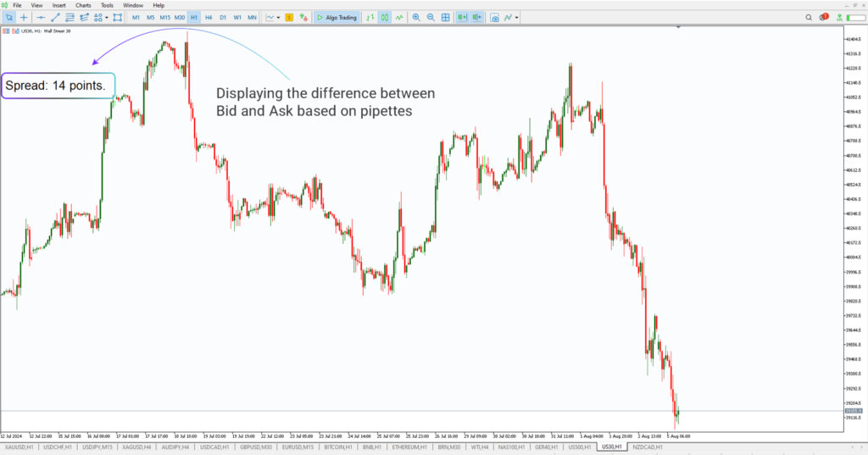Switch to the XAUUSD,H1 chart tab
868x455 pixels.
point(19,447)
